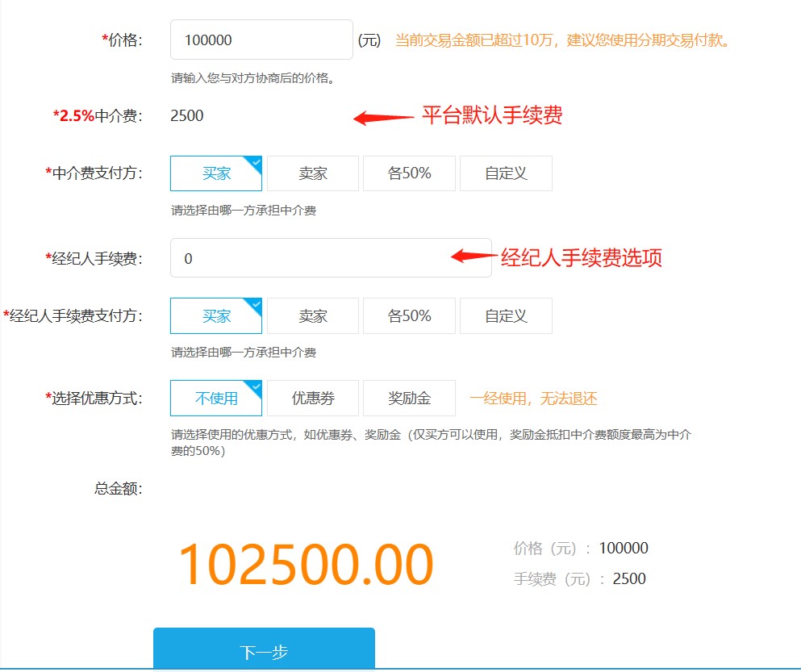Click the red arrow pointing at 2500 中介费
This screenshot has height=672, width=801.
[x=383, y=118]
